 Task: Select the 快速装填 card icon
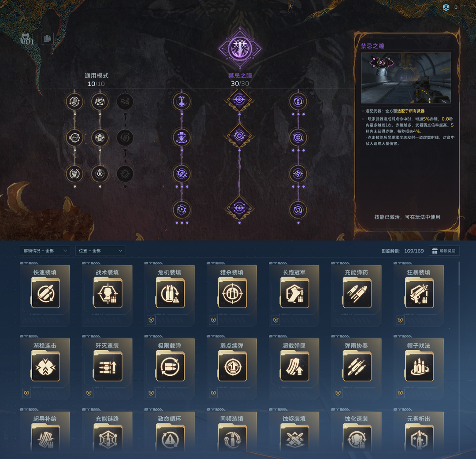tap(45, 293)
